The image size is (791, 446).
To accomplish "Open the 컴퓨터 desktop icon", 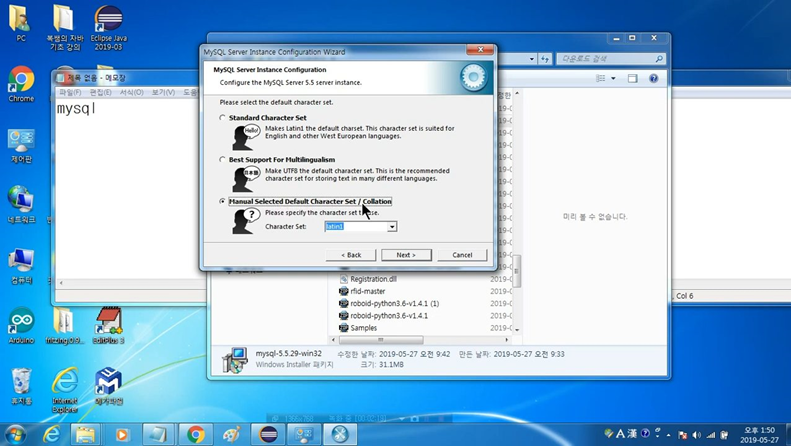I will [21, 266].
